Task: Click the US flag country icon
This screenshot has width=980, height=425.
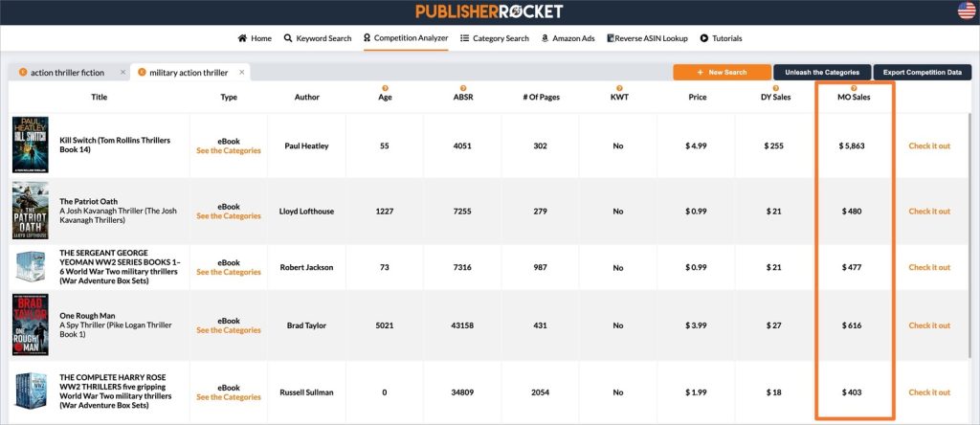Action: pyautogui.click(x=967, y=11)
